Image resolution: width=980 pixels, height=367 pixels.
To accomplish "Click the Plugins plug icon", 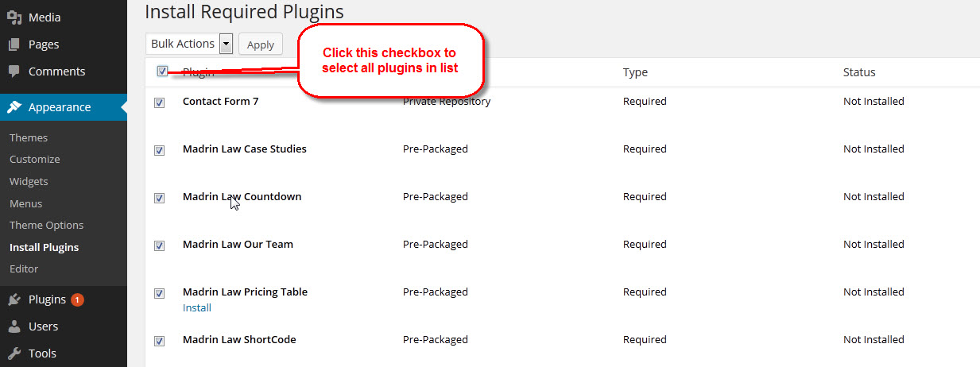I will (14, 299).
